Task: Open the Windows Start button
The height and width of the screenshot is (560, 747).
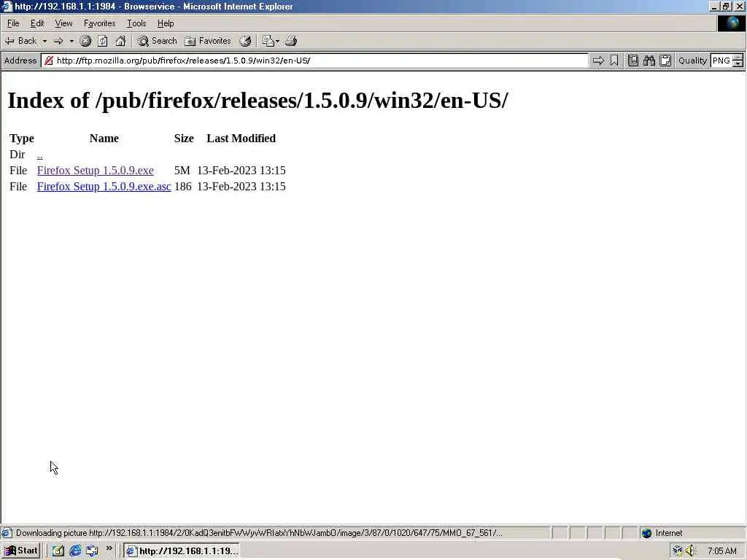Action: click(x=21, y=551)
